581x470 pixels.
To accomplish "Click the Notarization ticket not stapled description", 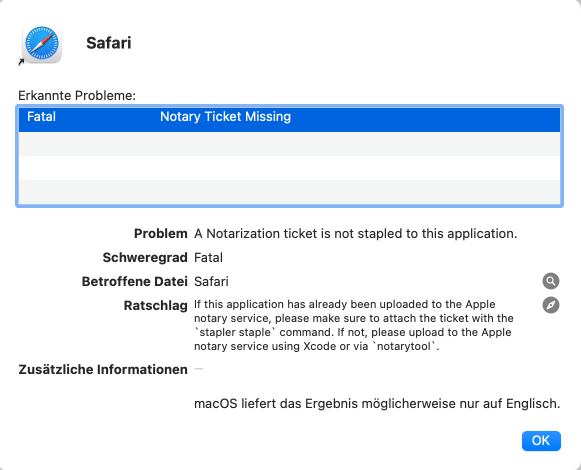I will [355, 234].
